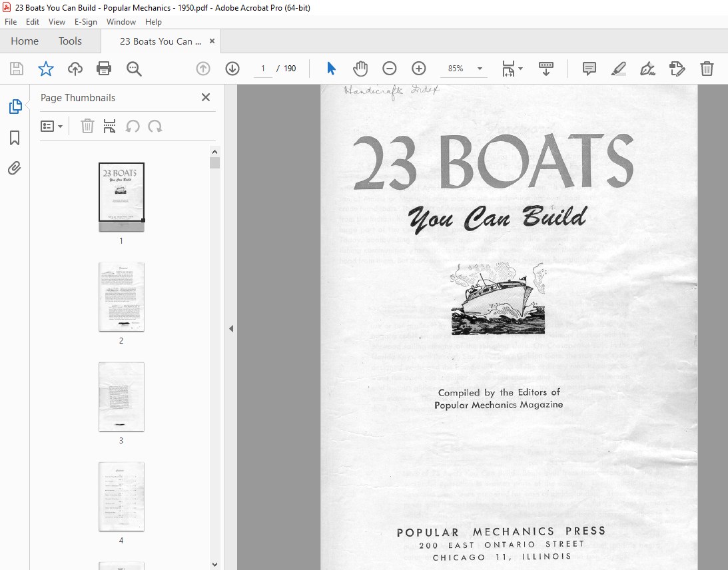
Task: Select the highlighter tool
Action: pyautogui.click(x=618, y=69)
